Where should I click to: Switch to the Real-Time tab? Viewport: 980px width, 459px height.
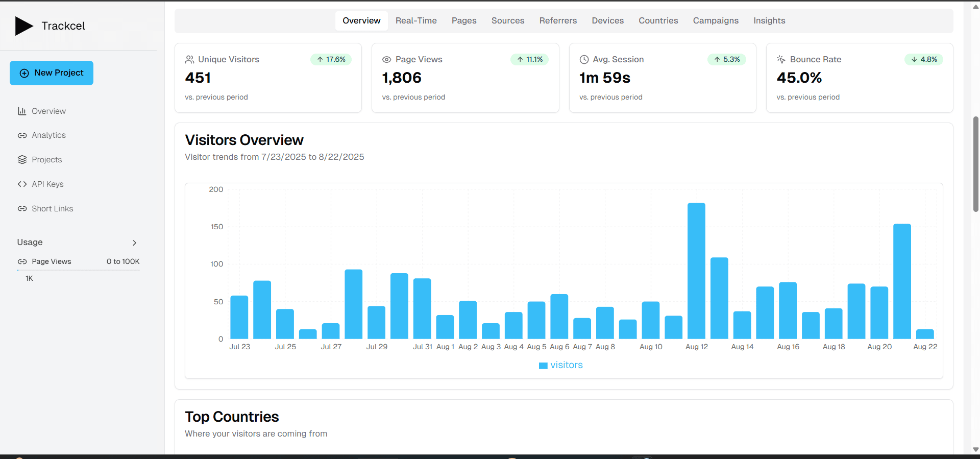click(x=416, y=21)
